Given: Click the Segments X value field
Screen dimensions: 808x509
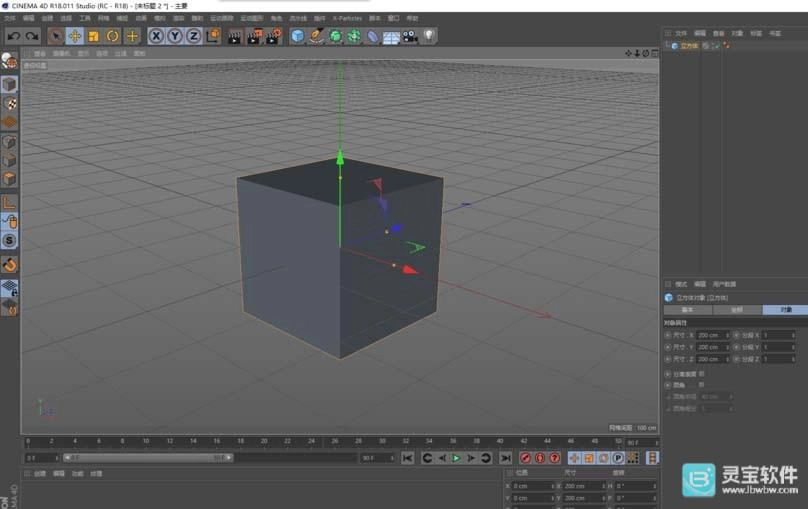Looking at the screenshot, I should point(779,335).
